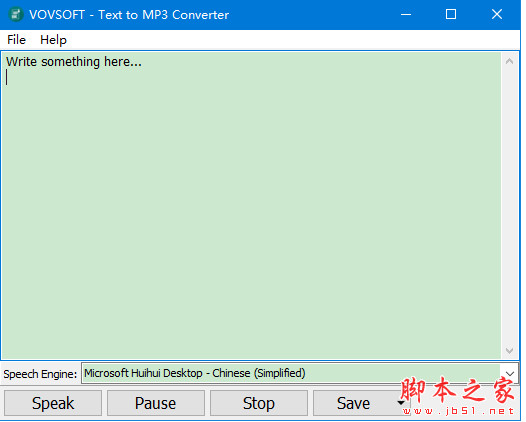Viewport: 526px width, 422px height.
Task: Open the Save button dropdown arrow
Action: (x=401, y=403)
